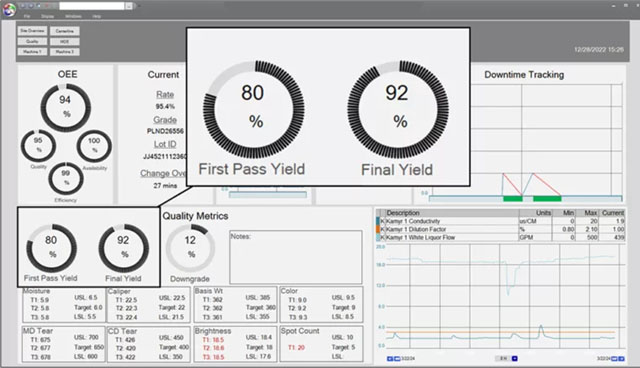
Task: Click the first green downtime bar
Action: tap(513, 199)
